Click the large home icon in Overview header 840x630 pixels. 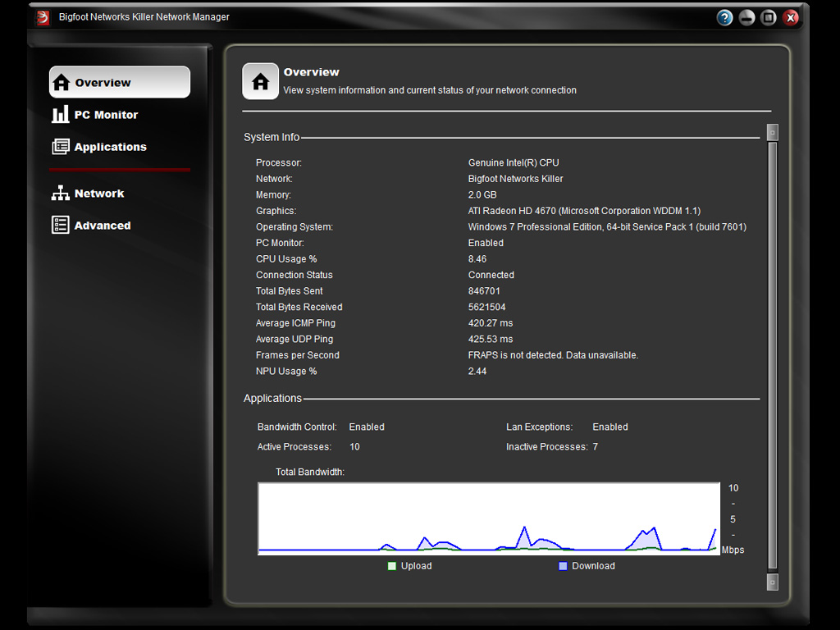point(260,81)
